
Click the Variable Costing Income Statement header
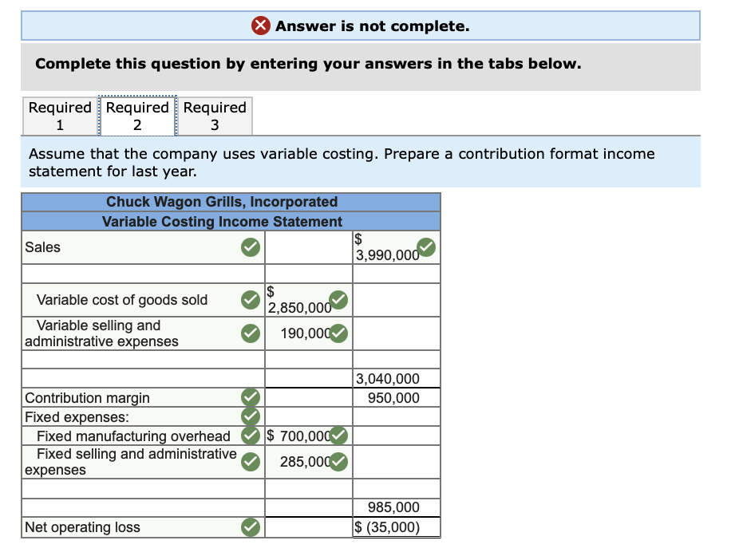(x=222, y=221)
